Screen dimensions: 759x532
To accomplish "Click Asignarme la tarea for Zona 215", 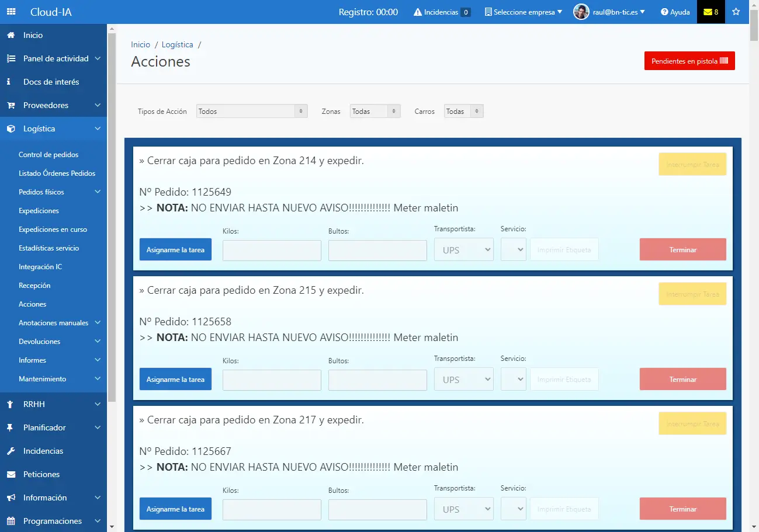I will (x=175, y=380).
